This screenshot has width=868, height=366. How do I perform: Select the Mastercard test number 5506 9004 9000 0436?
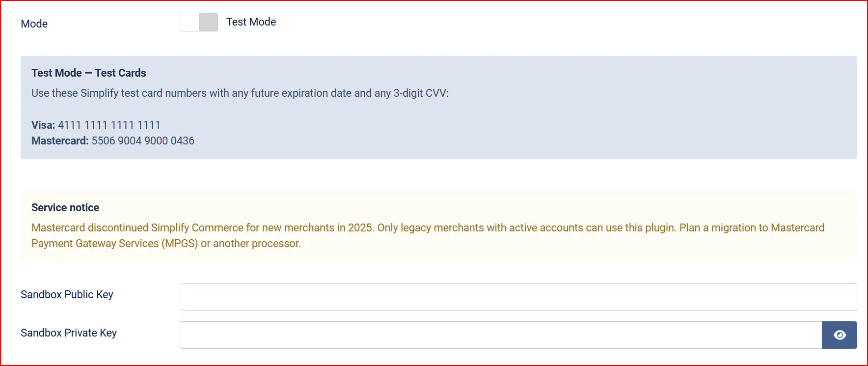(x=143, y=141)
